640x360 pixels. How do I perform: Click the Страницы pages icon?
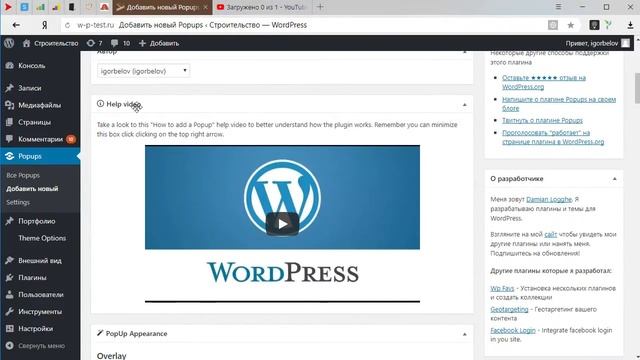(9, 122)
